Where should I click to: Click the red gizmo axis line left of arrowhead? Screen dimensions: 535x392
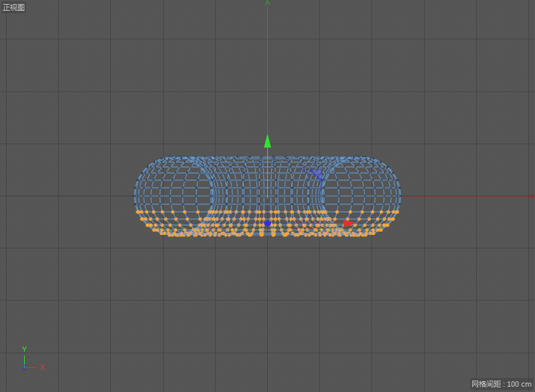coord(314,223)
